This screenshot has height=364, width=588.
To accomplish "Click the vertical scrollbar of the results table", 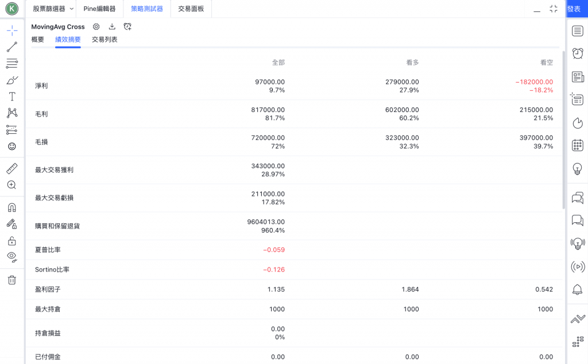I will [x=563, y=129].
